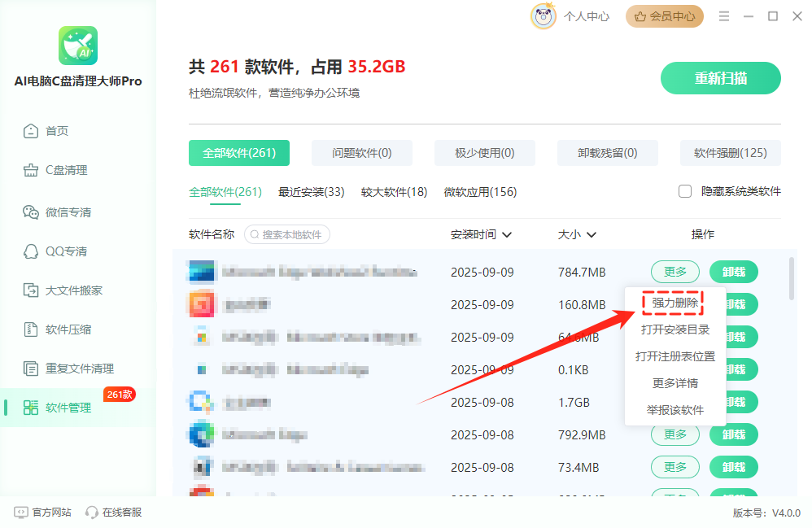The width and height of the screenshot is (812, 528).
Task: Toggle 隐藏系统类软件 checkbox
Action: pyautogui.click(x=684, y=191)
